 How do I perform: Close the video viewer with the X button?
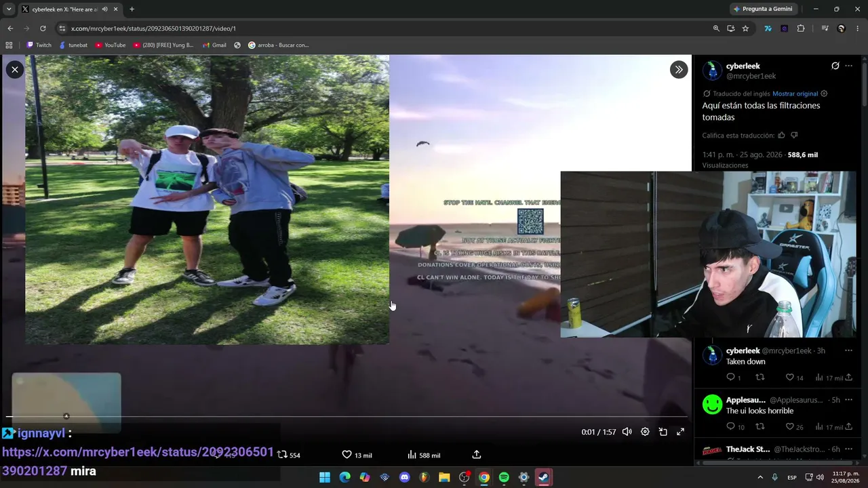click(14, 69)
